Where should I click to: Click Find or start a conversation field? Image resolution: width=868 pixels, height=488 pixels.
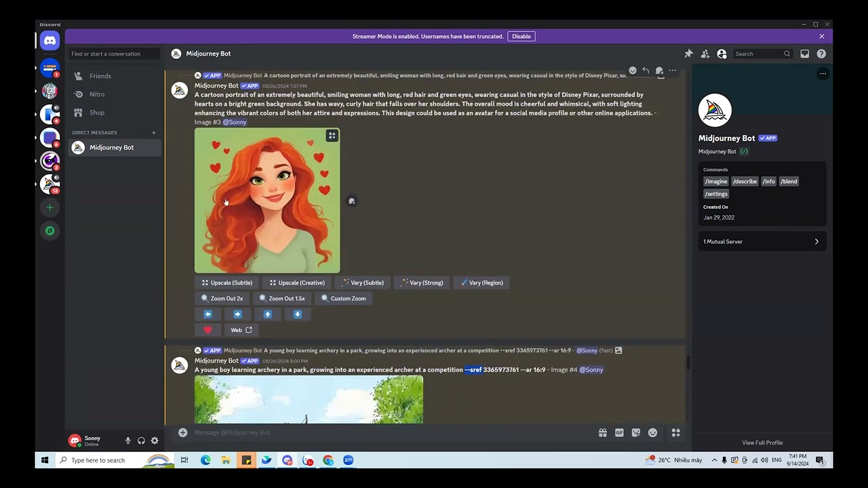pyautogui.click(x=114, y=54)
